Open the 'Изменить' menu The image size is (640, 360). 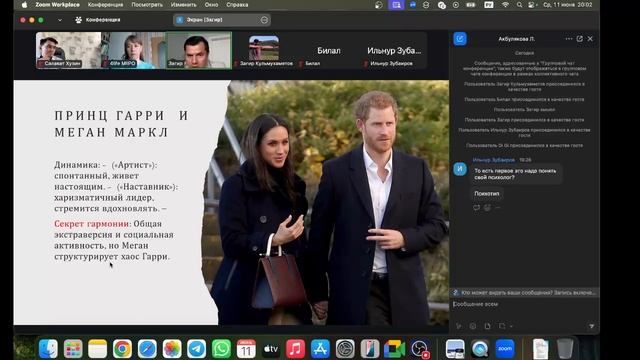184,5
